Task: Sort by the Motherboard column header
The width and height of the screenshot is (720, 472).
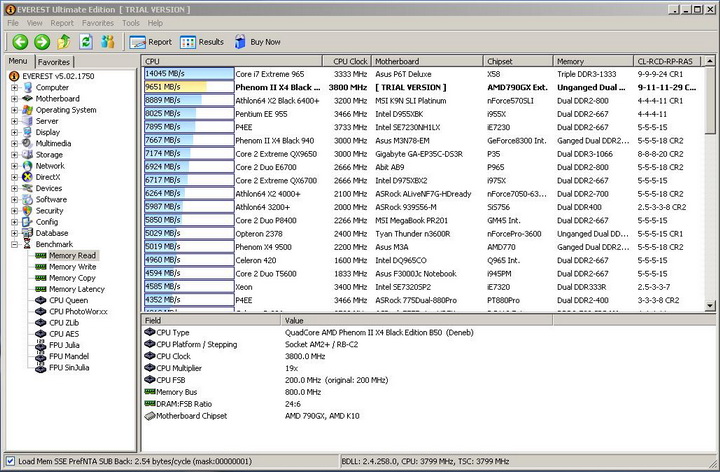Action: pos(427,61)
